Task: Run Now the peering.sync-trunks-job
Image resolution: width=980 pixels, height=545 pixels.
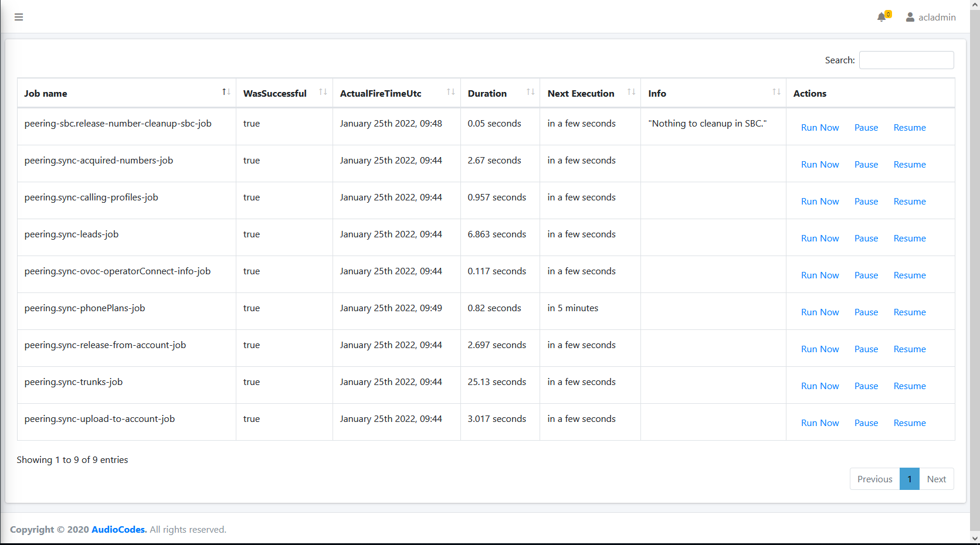Action: 820,386
